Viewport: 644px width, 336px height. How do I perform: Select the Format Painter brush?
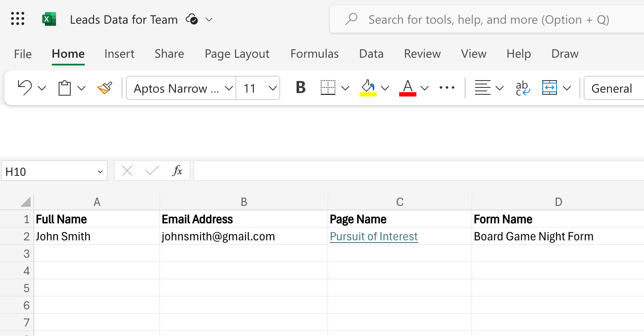(x=105, y=88)
